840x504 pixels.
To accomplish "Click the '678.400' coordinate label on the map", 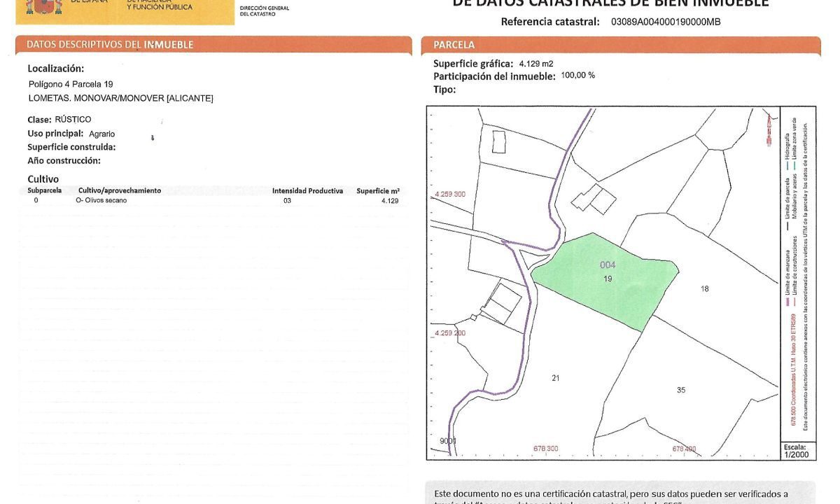I will click(x=685, y=449).
